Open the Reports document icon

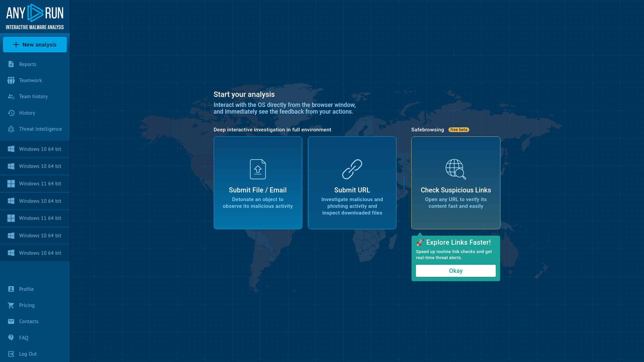11,64
